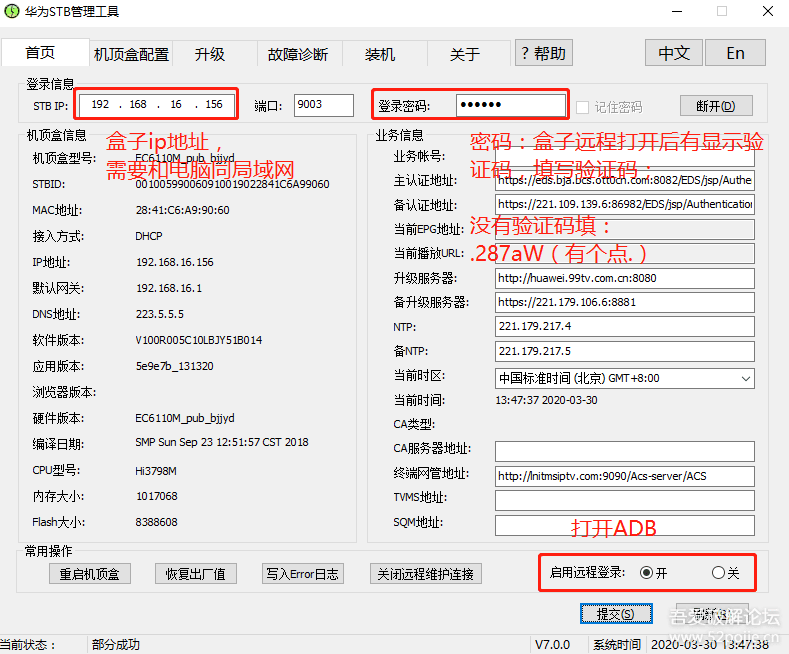
Task: Click the status text 部分成功
Action: 116,644
